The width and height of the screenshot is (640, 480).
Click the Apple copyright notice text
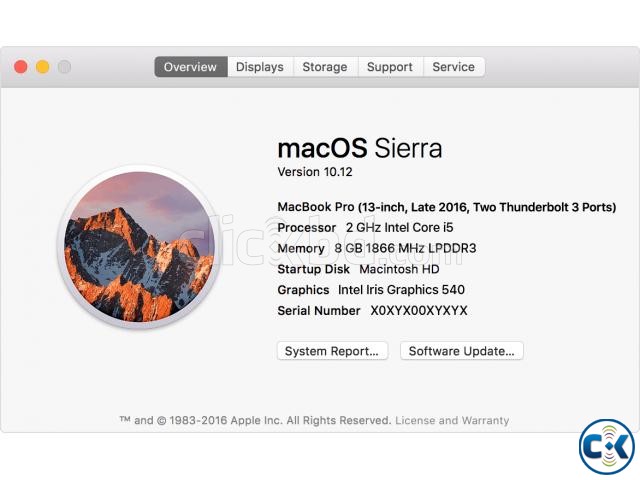[256, 420]
